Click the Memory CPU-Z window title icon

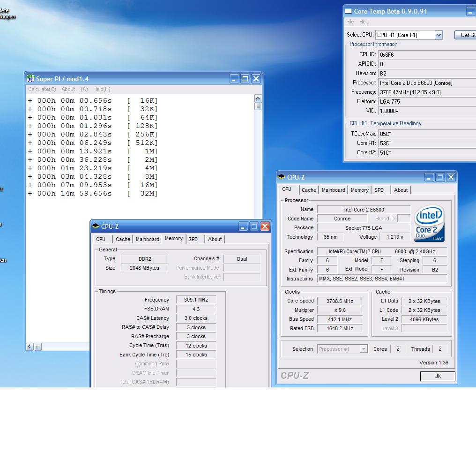95,226
